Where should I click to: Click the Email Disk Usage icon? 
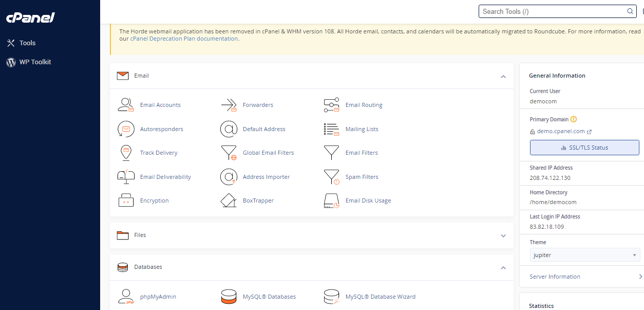pos(331,200)
